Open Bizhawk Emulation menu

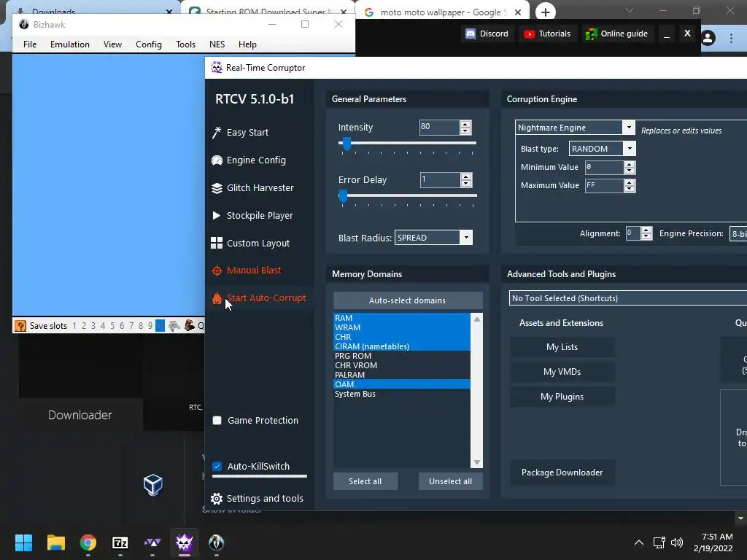pos(70,44)
